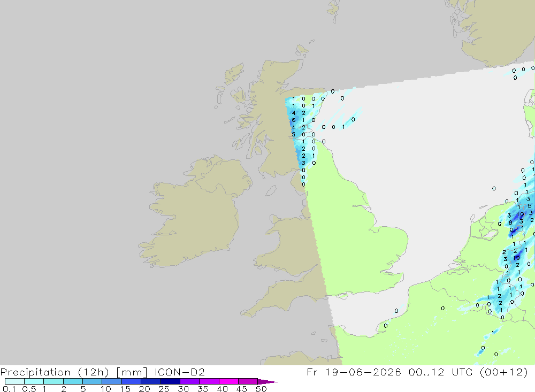
Task: Select the 45–50 mm legend color swatch
Action: point(248,381)
